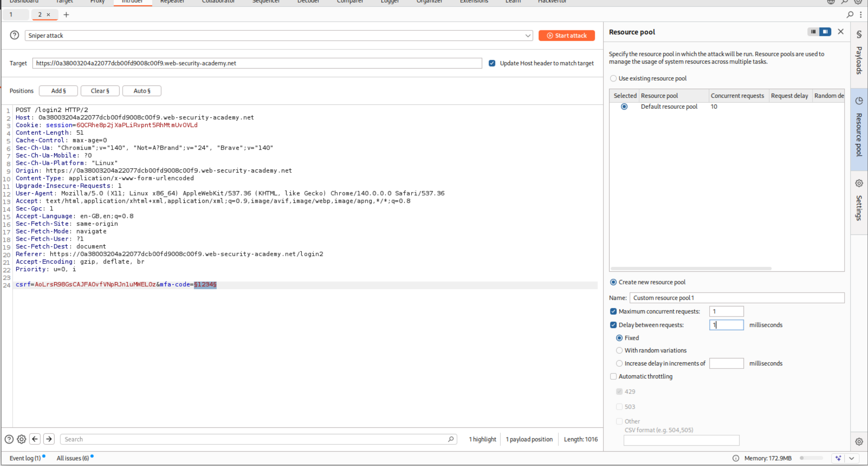The width and height of the screenshot is (868, 466).
Task: Open editor settings gear near search bar
Action: (21, 439)
